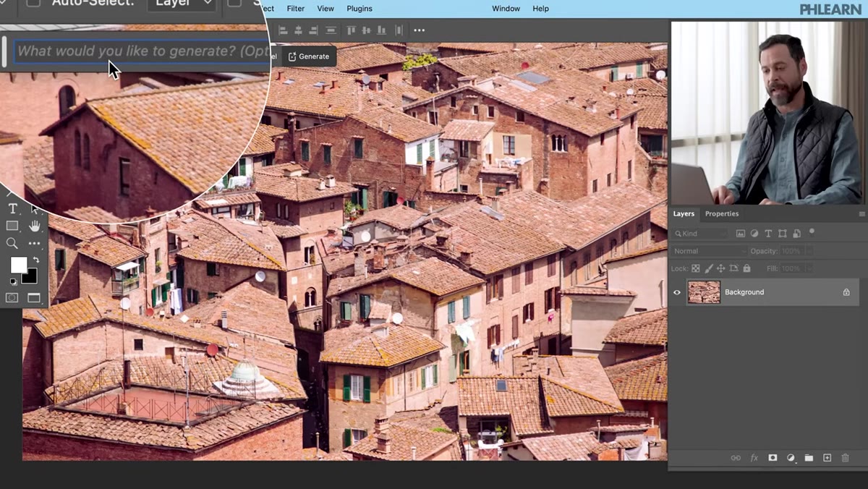The width and height of the screenshot is (868, 489).
Task: Open the Help menu
Action: click(540, 9)
